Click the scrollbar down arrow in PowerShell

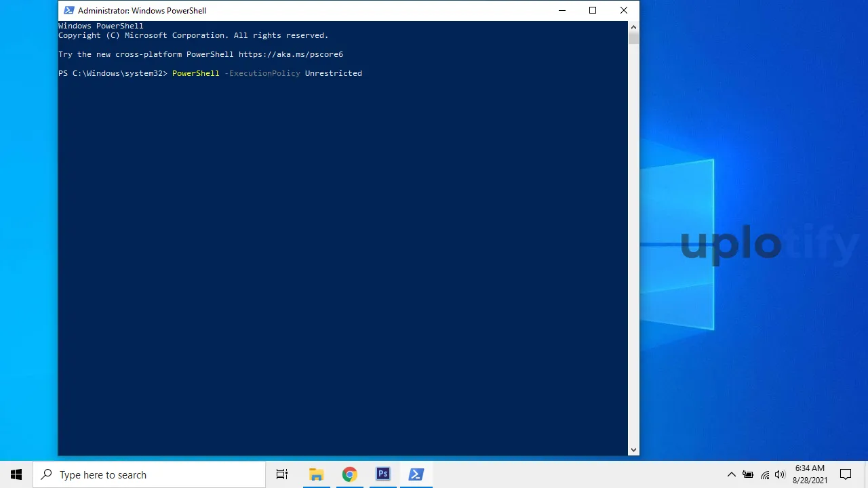[633, 449]
